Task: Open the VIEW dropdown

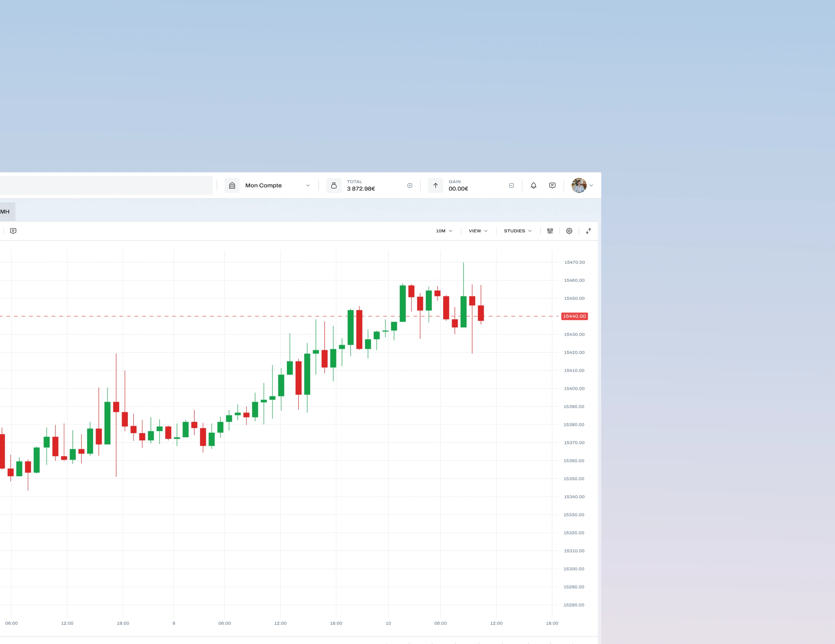Action: point(478,231)
